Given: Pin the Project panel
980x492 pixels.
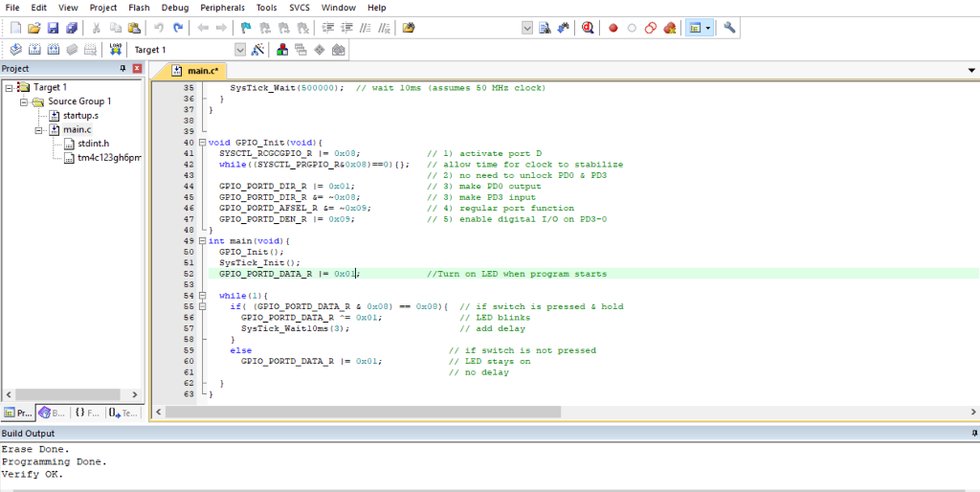Looking at the screenshot, I should pyautogui.click(x=122, y=69).
